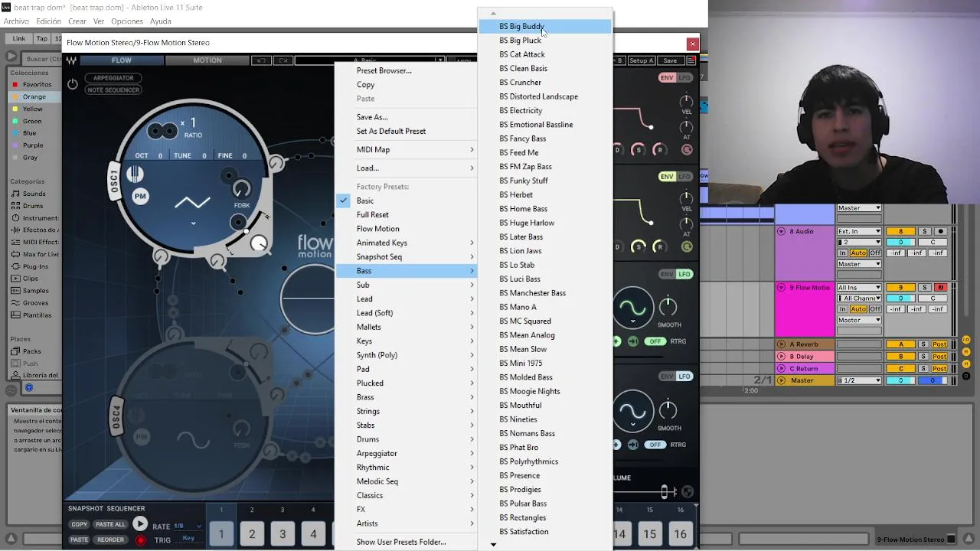Show the I/O section (I-O button)
This screenshot has height=551, width=980.
pos(966,340)
